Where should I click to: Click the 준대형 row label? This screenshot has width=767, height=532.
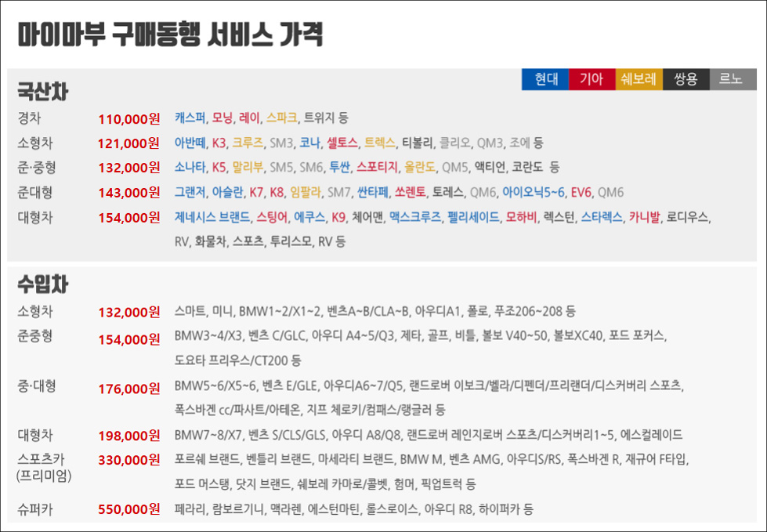pos(35,192)
